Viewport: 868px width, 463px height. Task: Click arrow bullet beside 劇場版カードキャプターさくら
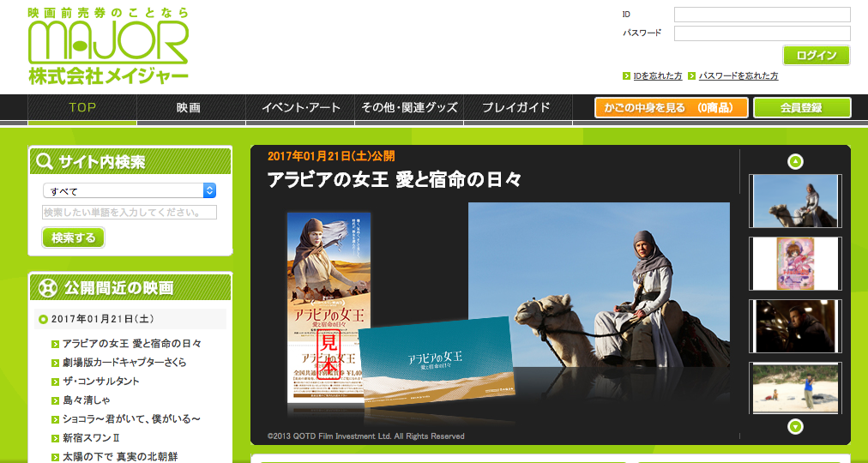tap(55, 363)
